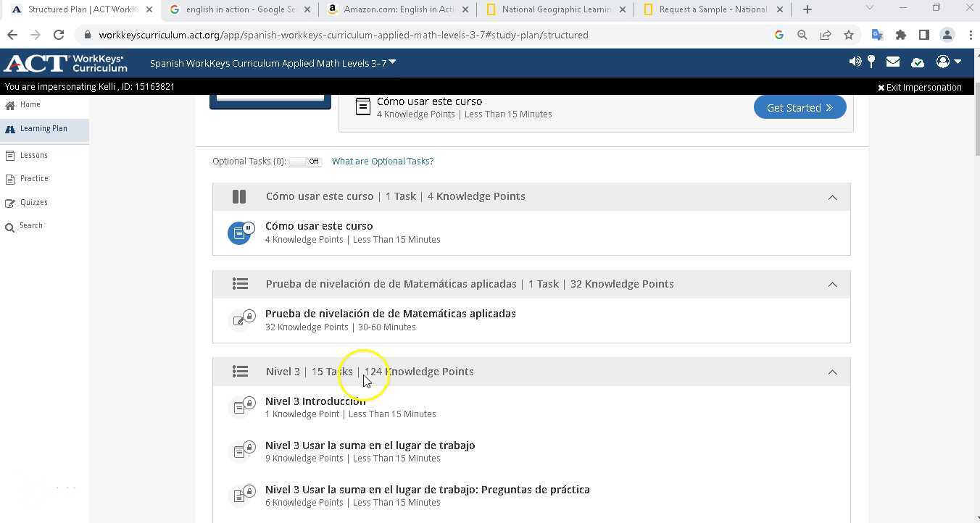Open messages via the envelope icon
The width and height of the screenshot is (980, 523).
[x=893, y=62]
